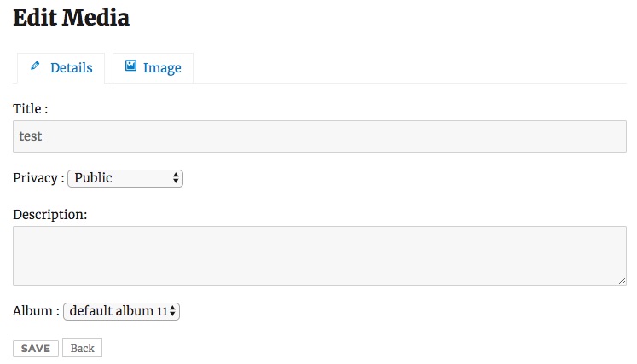
Task: Open the Image tab
Action: click(153, 68)
